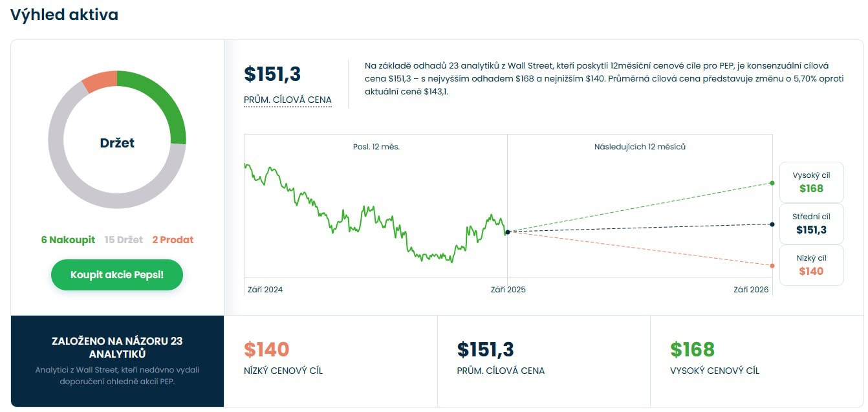The image size is (868, 412).
Task: Click the current price dot at Září 2025
Action: (508, 232)
